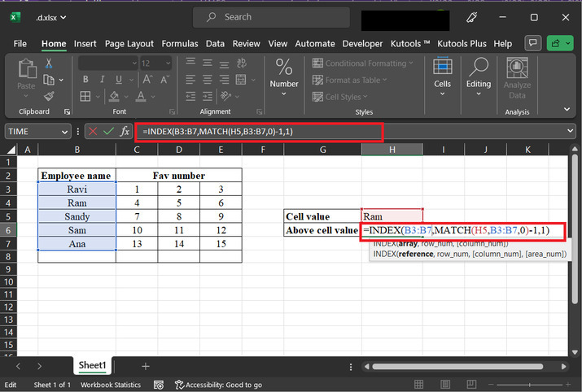Select cell H5 containing Ram
The width and height of the screenshot is (582, 392).
[x=392, y=216]
